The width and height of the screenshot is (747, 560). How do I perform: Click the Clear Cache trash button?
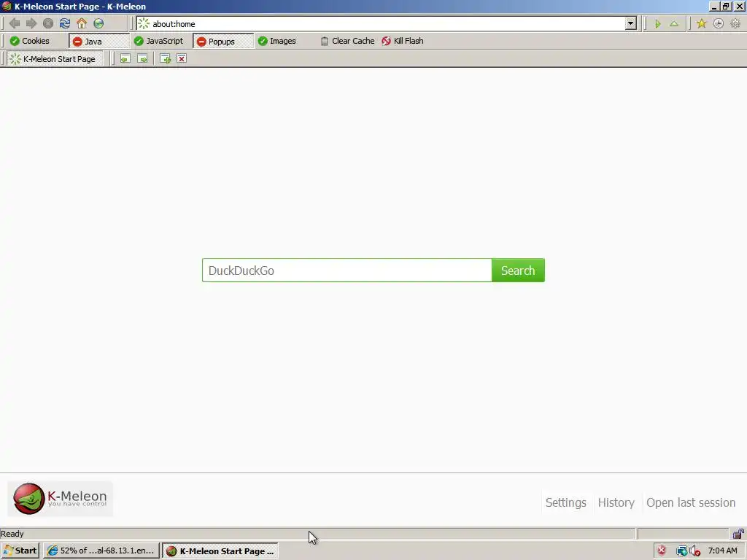pyautogui.click(x=347, y=41)
